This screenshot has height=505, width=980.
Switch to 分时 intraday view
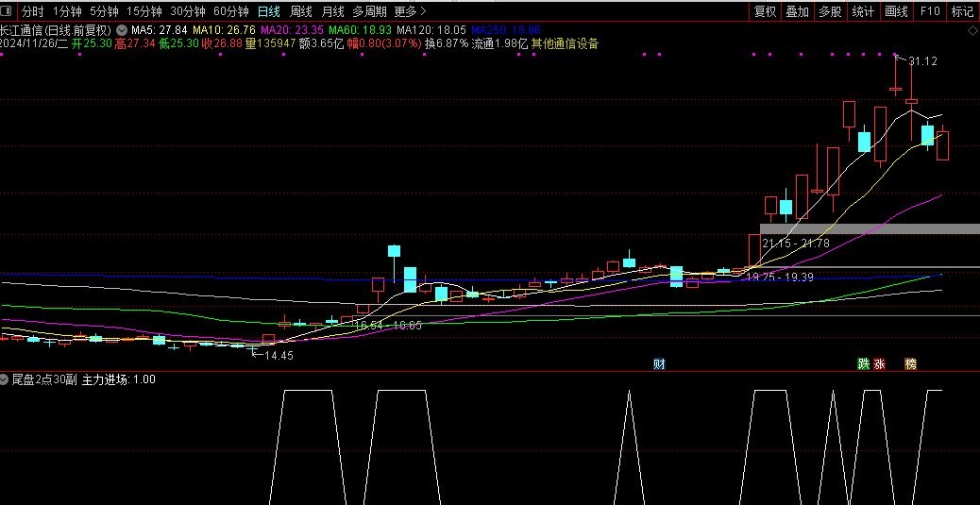pyautogui.click(x=32, y=11)
